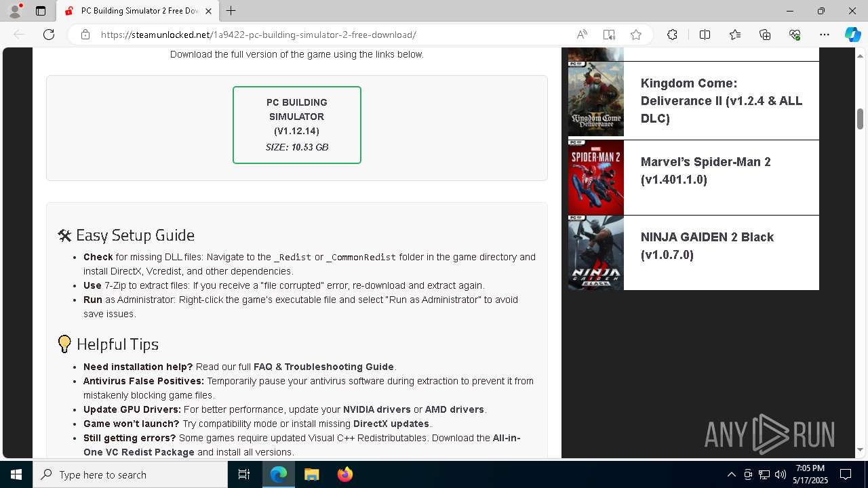This screenshot has width=868, height=488.
Task: Show hidden system tray icons
Action: click(731, 474)
